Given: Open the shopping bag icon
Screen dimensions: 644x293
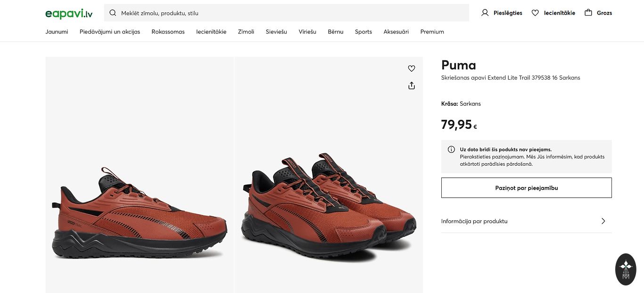Looking at the screenshot, I should [x=588, y=13].
